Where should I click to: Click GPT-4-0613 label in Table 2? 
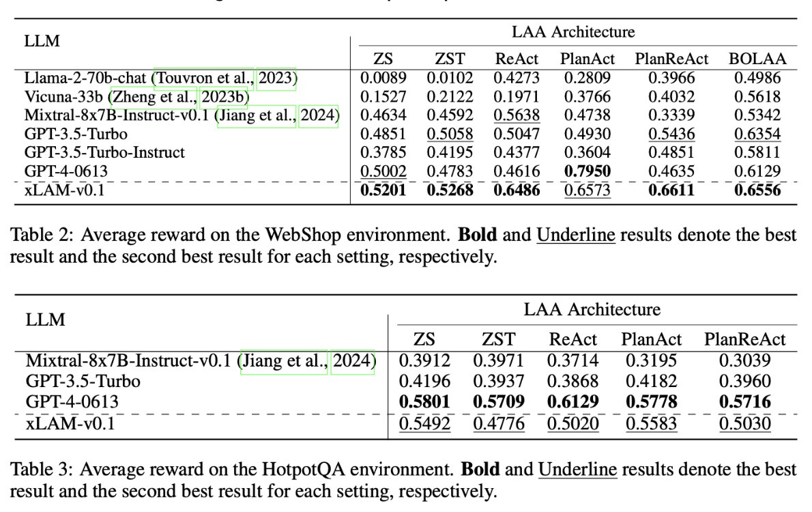point(66,171)
